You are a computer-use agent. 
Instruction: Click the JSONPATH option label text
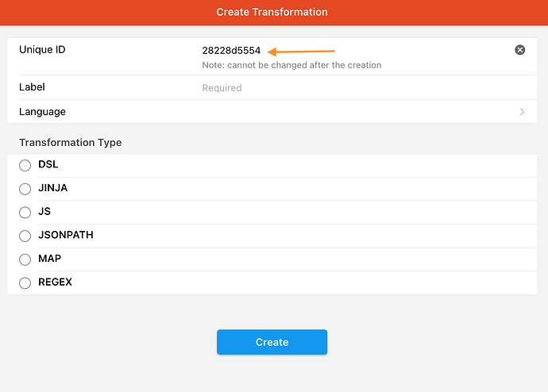(66, 236)
